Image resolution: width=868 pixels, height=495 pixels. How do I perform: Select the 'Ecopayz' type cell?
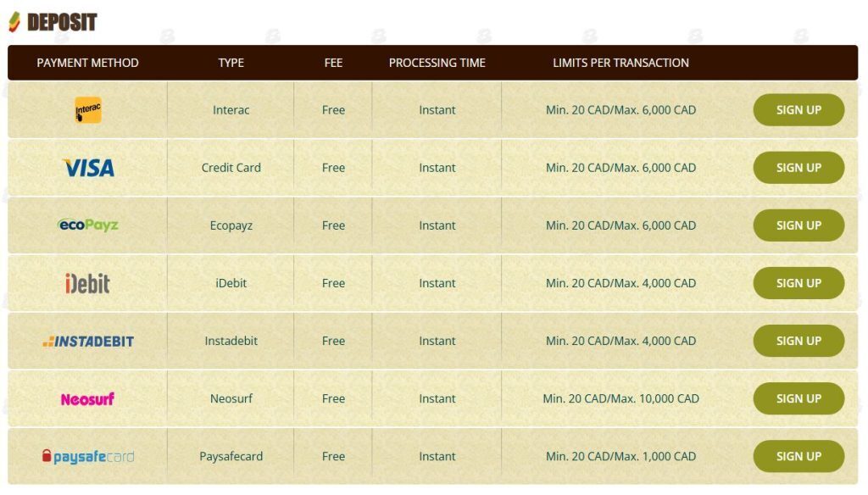coord(231,225)
